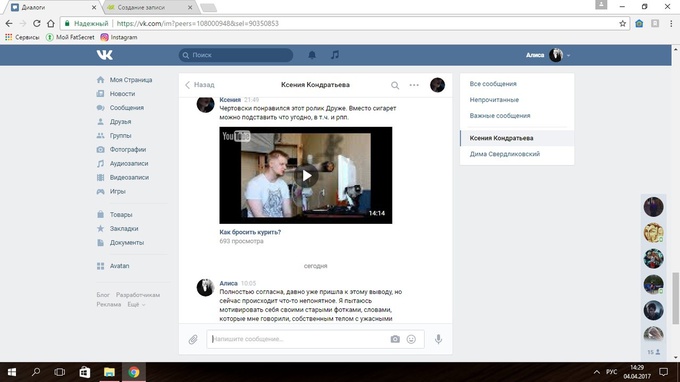Image resolution: width=680 pixels, height=382 pixels.
Task: Show Важные сообщения filter
Action: 500,116
